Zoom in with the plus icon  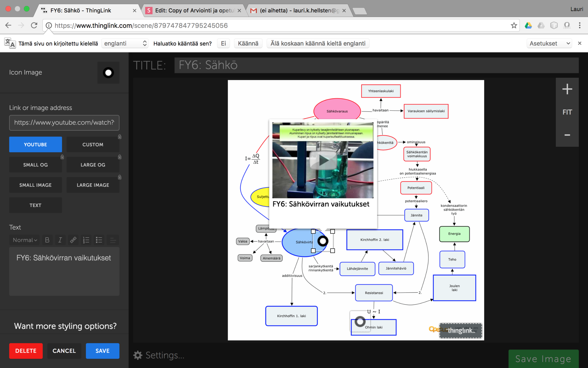pyautogui.click(x=567, y=89)
